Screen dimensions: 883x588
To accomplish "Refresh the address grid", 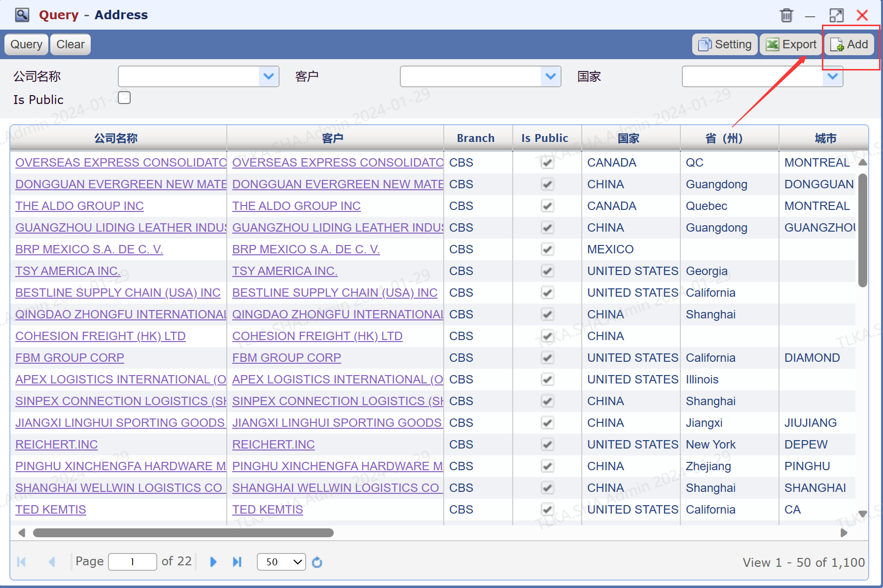I will pyautogui.click(x=317, y=562).
